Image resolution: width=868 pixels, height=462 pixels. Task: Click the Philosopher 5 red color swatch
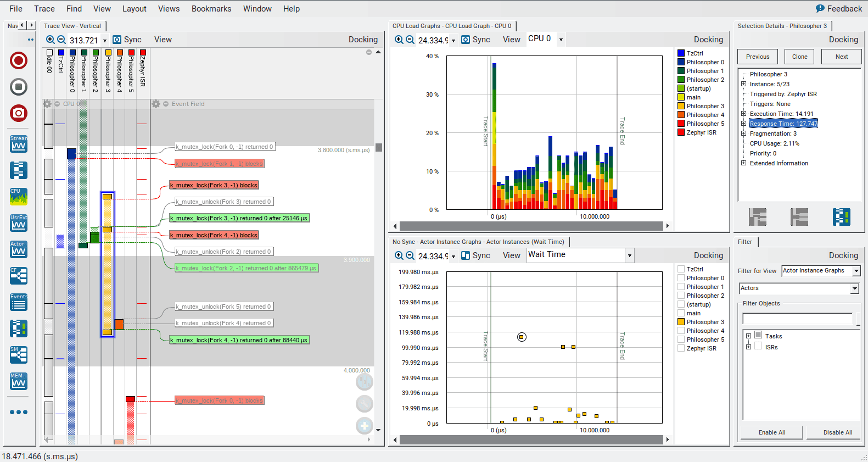681,124
